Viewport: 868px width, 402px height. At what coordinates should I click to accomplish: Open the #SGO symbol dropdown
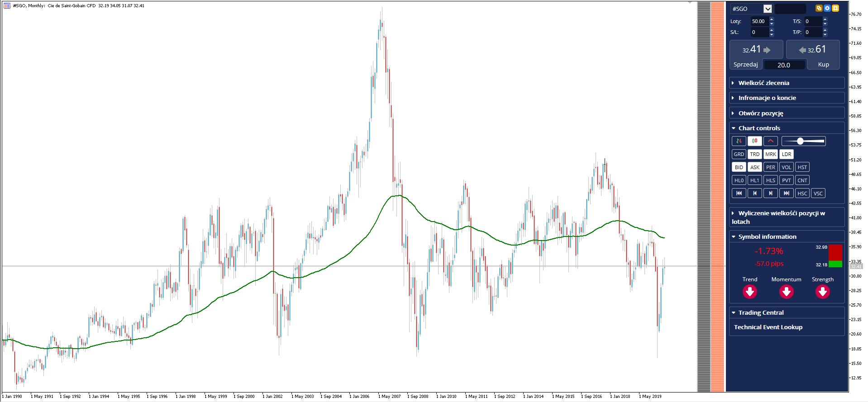tap(768, 9)
